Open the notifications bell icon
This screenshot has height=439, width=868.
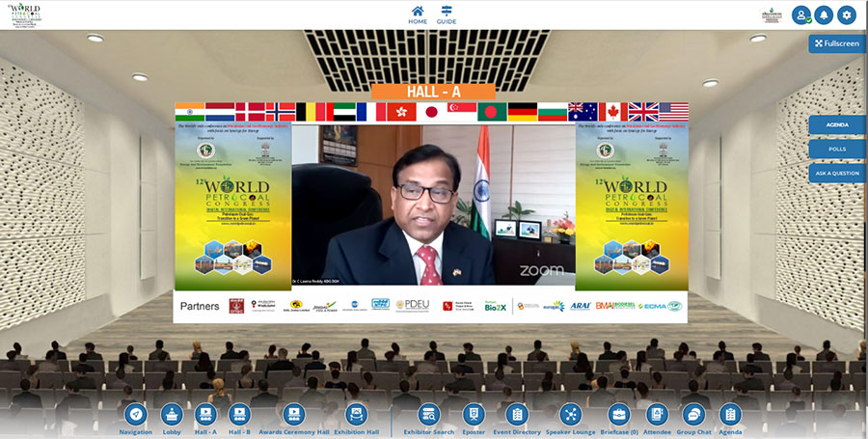(824, 14)
